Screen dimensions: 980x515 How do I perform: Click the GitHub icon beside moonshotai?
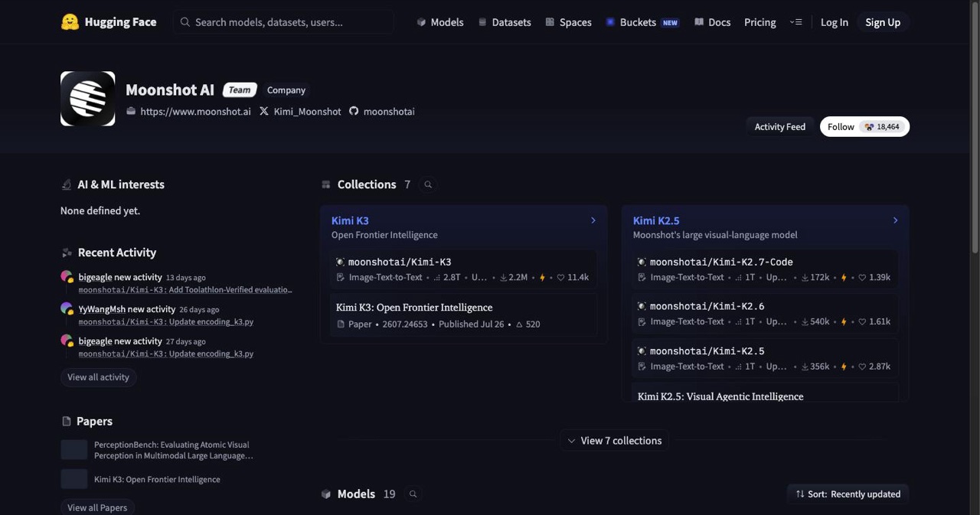[x=354, y=111]
